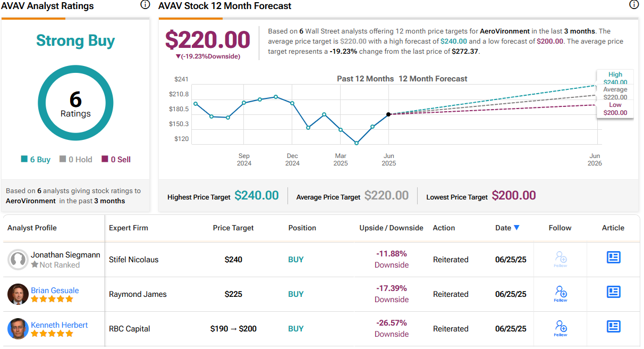This screenshot has height=349, width=644.
Task: Sort table by Date column arrow
Action: [516, 228]
